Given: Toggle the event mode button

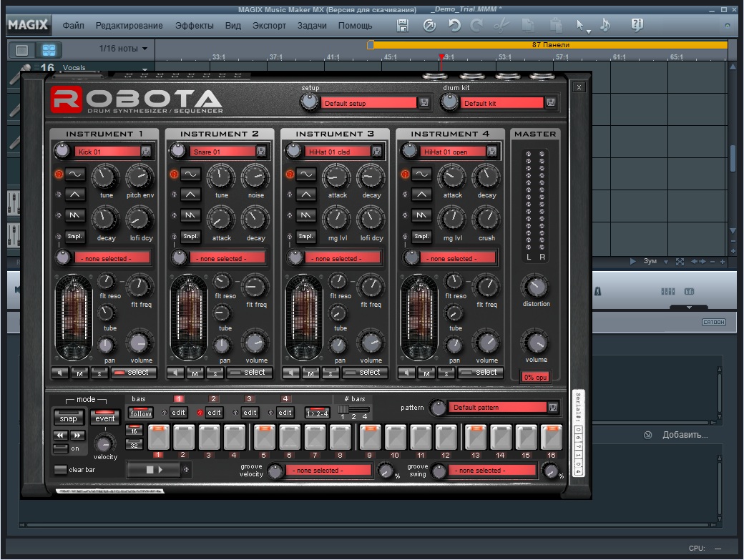Looking at the screenshot, I should tap(105, 417).
